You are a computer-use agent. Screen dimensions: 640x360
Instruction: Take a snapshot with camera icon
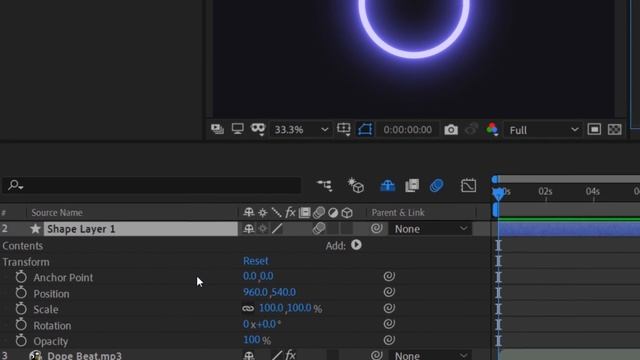pyautogui.click(x=451, y=130)
